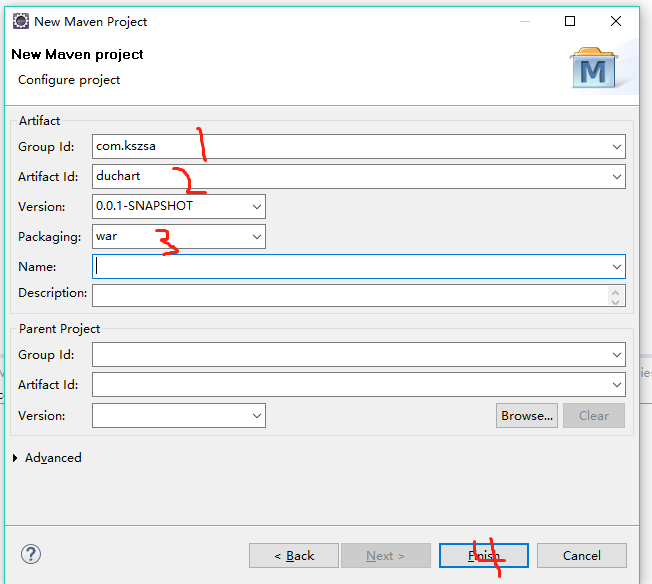652x584 pixels.
Task: Maximize the New Maven Project dialog
Action: 570,21
